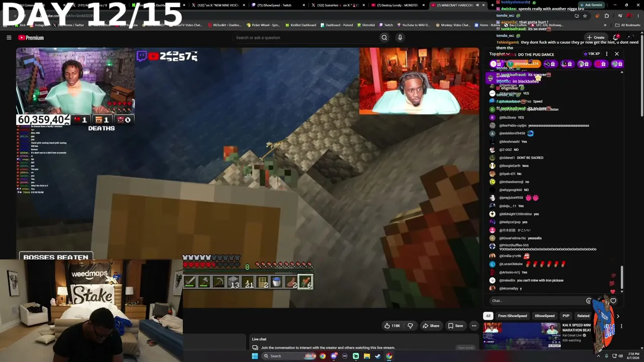Open the Picker Wheel bookmark
Viewport: 644px width, 362px height.
coord(263,25)
